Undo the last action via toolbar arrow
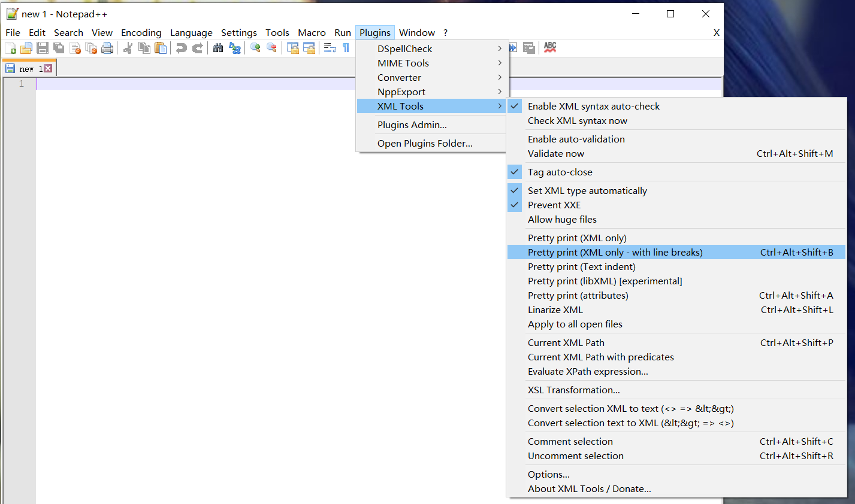 182,47
